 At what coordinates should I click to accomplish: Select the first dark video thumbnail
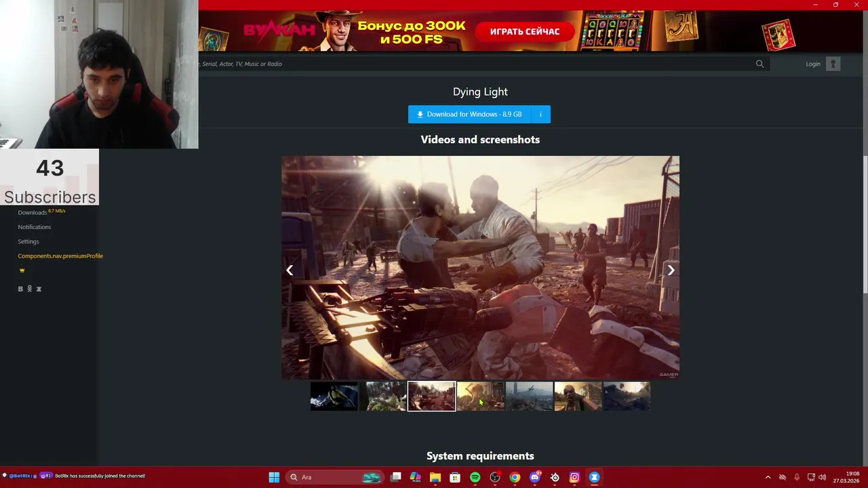coord(334,396)
